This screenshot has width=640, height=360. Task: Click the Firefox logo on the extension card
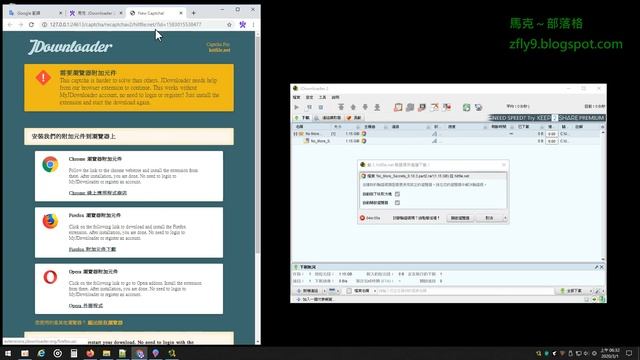tap(50, 221)
